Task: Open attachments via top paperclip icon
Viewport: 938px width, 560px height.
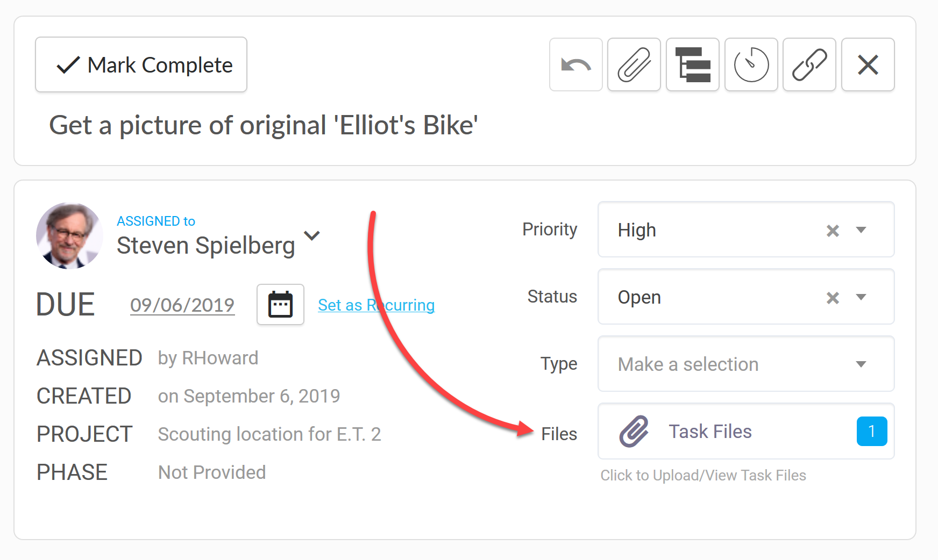Action: 634,65
